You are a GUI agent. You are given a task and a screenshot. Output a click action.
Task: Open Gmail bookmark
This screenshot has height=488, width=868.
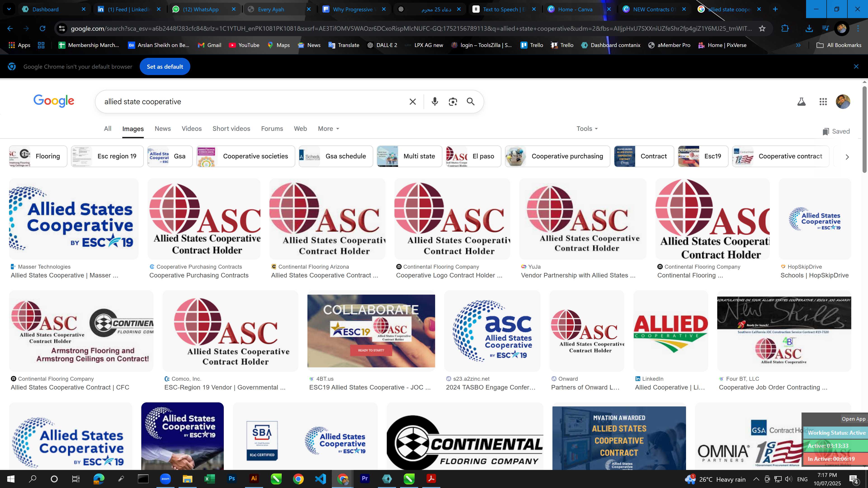click(x=210, y=45)
